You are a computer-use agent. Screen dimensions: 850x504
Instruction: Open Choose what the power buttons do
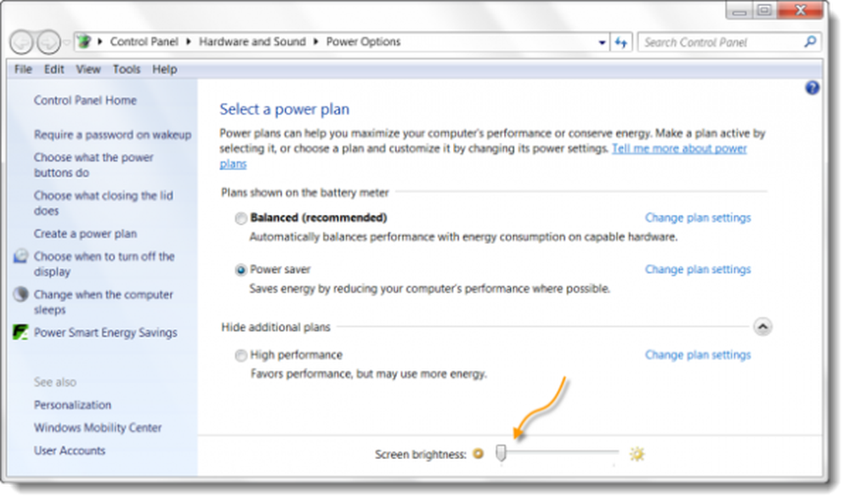coord(93,165)
